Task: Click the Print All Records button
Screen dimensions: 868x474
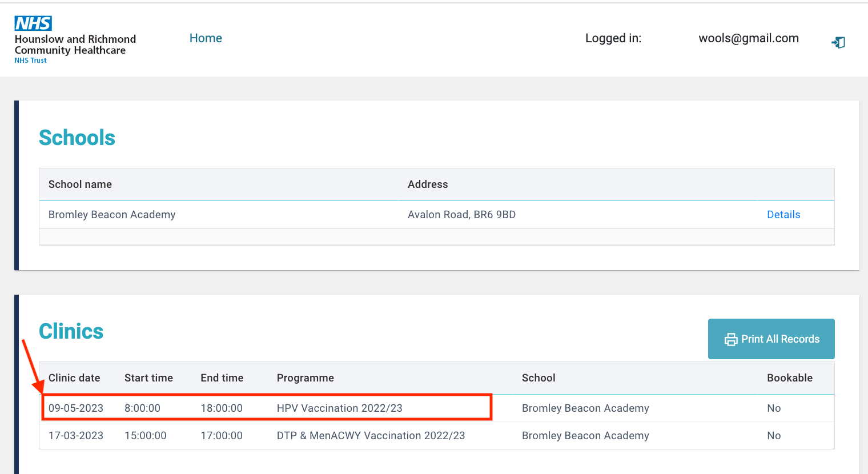Action: coord(771,339)
